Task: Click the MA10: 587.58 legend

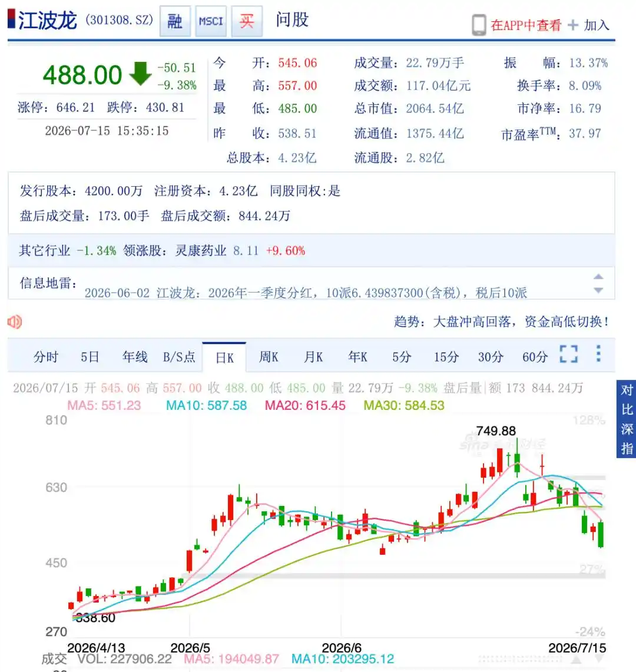Action: pos(207,405)
